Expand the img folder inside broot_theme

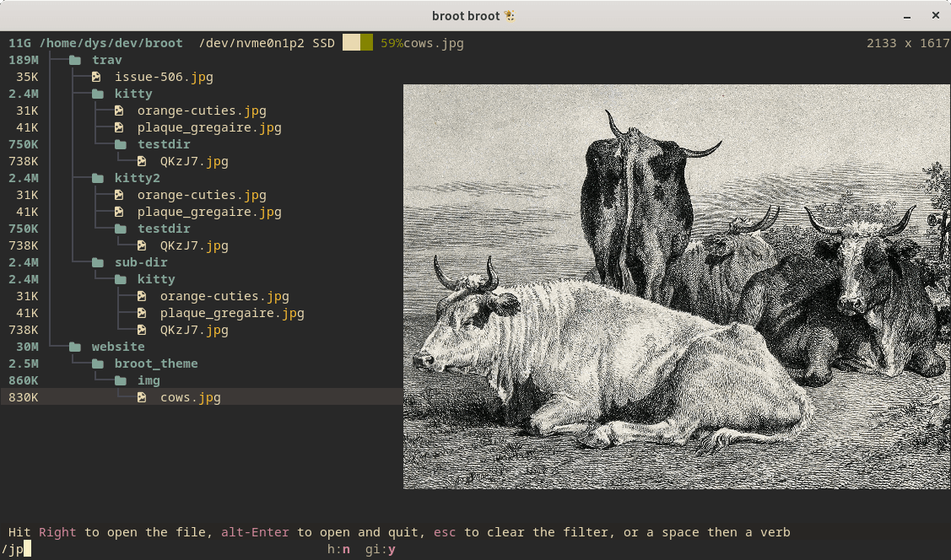point(149,380)
